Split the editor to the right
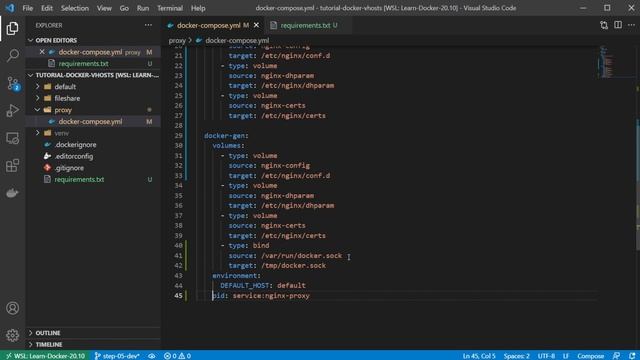 pyautogui.click(x=618, y=25)
